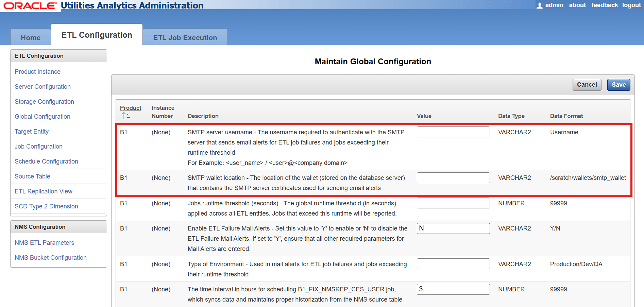Image resolution: width=644 pixels, height=307 pixels.
Task: Select the ETL Configuration tab
Action: [97, 34]
